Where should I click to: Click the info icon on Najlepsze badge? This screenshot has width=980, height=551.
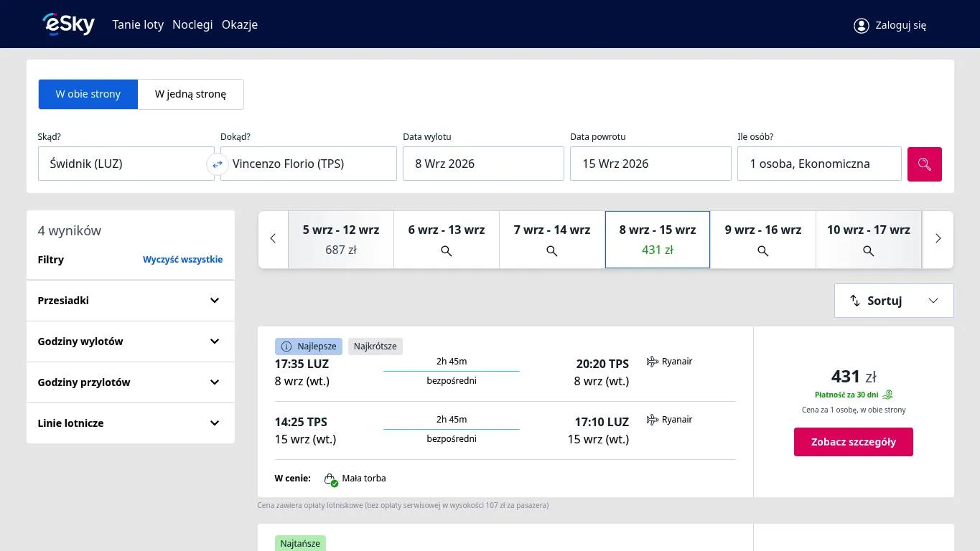tap(286, 347)
